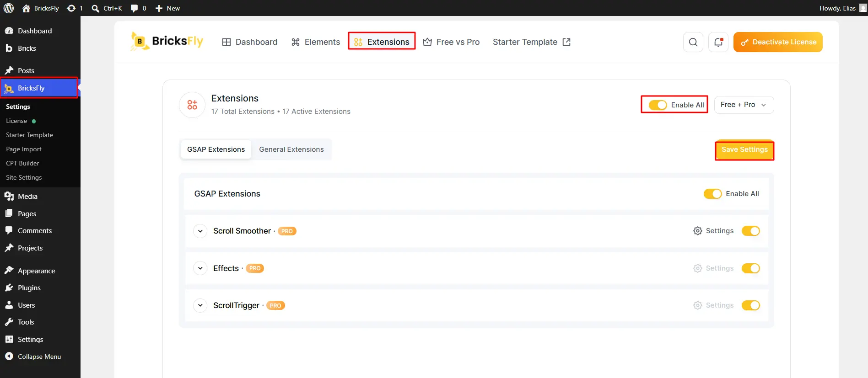Toggle GSAP Extensions Enable All switch

[713, 194]
